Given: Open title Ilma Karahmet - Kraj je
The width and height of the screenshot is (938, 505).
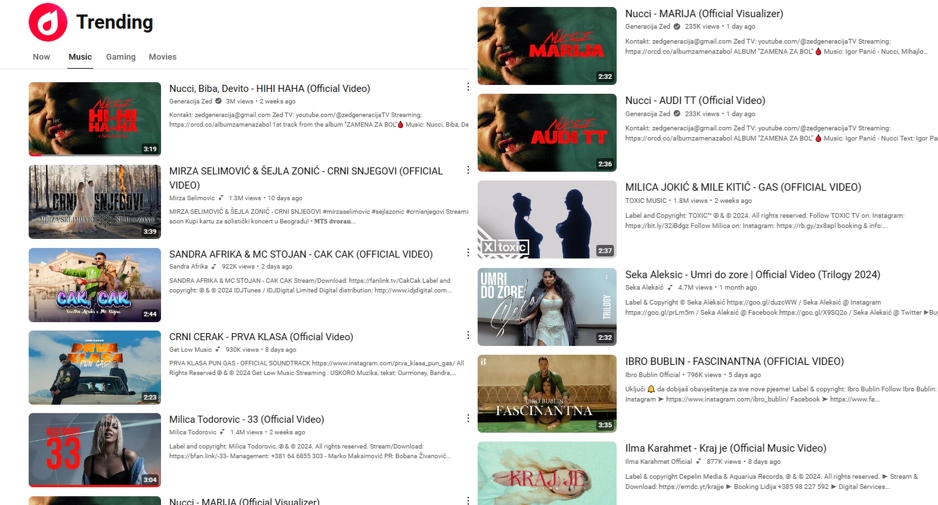Looking at the screenshot, I should pos(726,448).
